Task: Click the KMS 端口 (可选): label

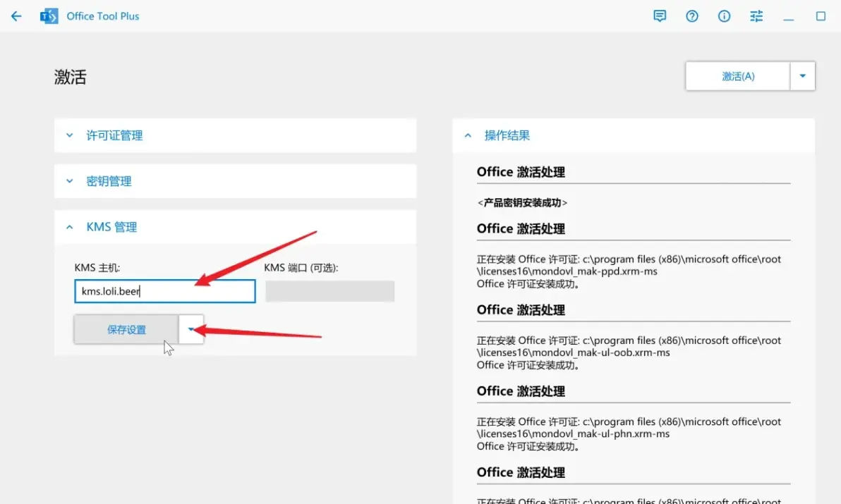Action: (301, 268)
